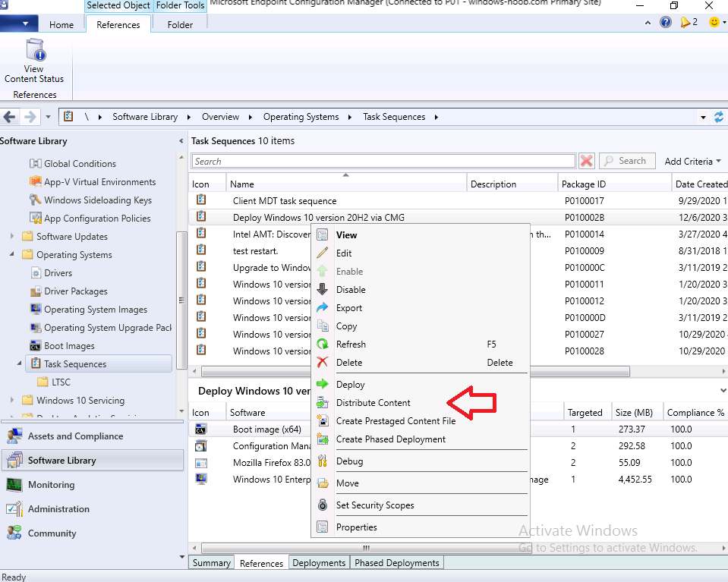Click the references pane horizontal scrollbar
The height and width of the screenshot is (582, 728).
tap(366, 548)
